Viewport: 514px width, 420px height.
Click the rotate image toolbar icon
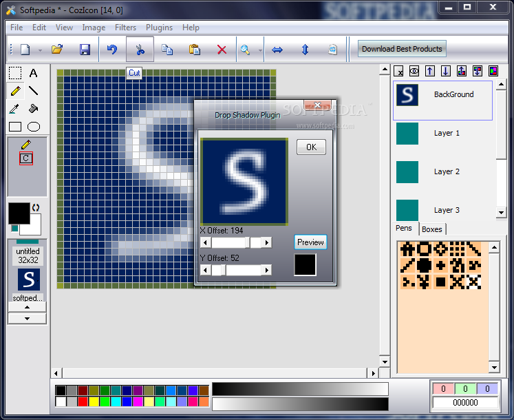(x=333, y=50)
